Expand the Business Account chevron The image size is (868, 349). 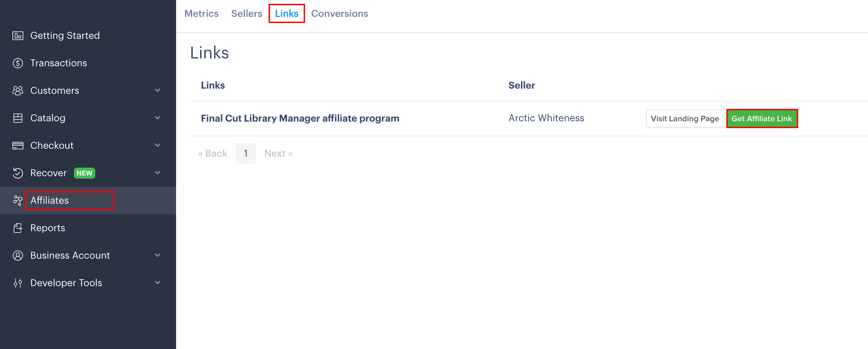coord(158,255)
